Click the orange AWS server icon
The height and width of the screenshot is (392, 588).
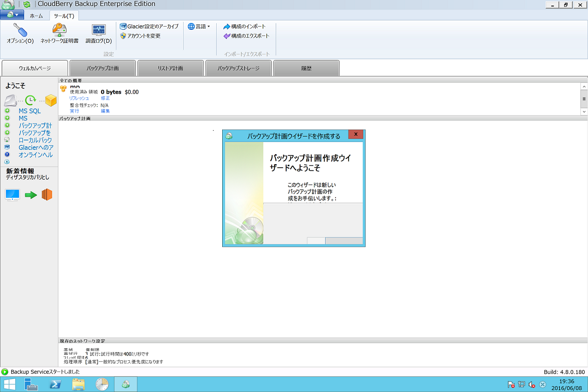(x=47, y=195)
